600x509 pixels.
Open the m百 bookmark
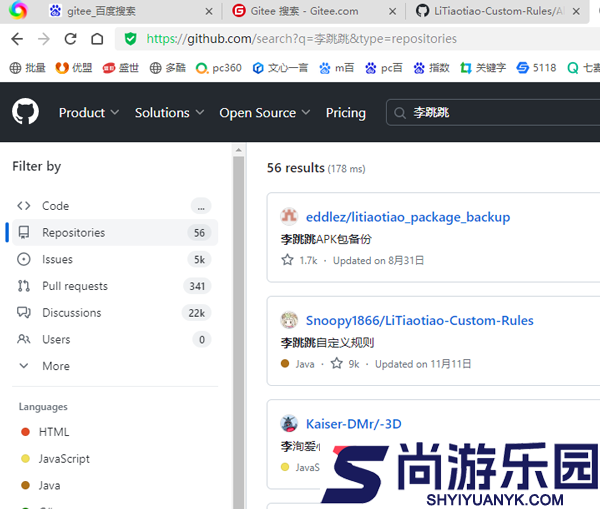click(x=336, y=68)
